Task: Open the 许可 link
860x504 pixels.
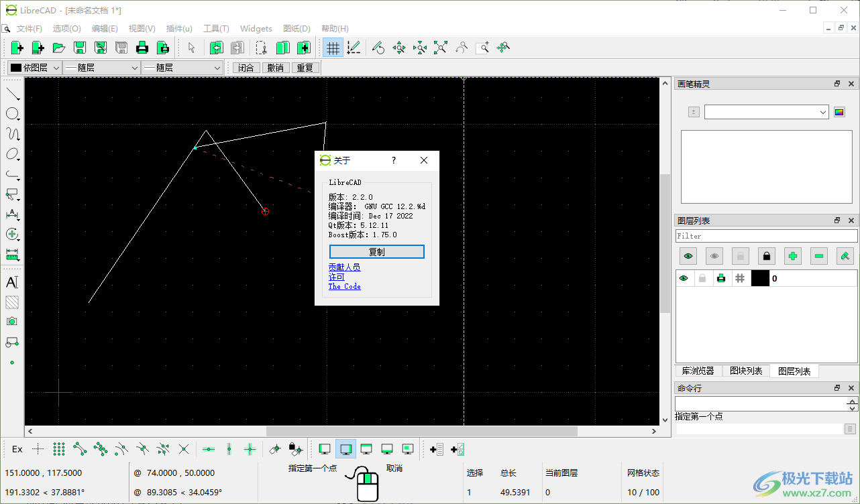Action: tap(337, 277)
